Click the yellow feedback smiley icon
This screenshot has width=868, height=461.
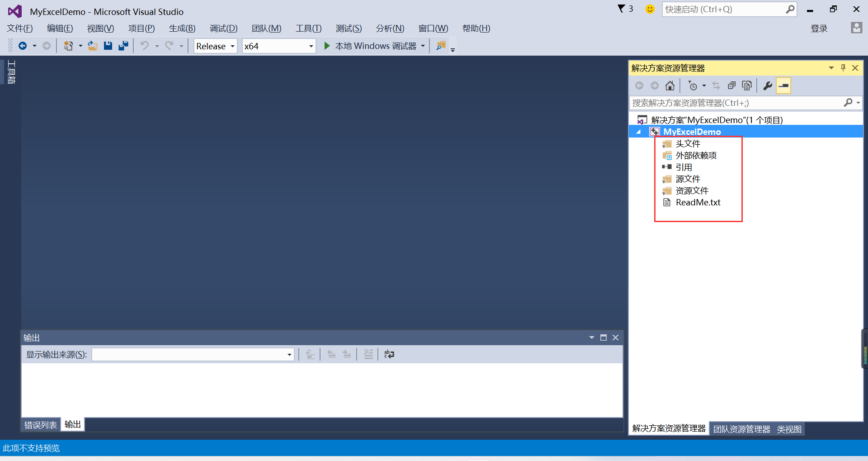tap(650, 9)
